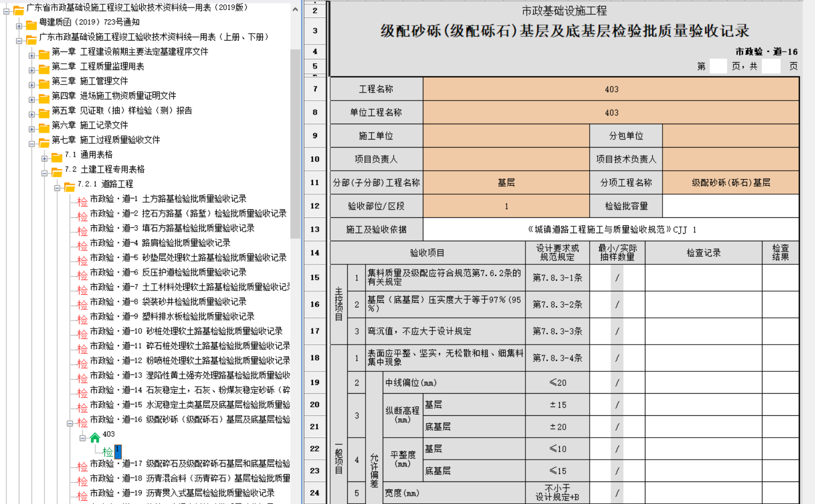Click the 检查记录 cell for 弯沉值 row
Image resolution: width=815 pixels, height=504 pixels.
coord(704,331)
